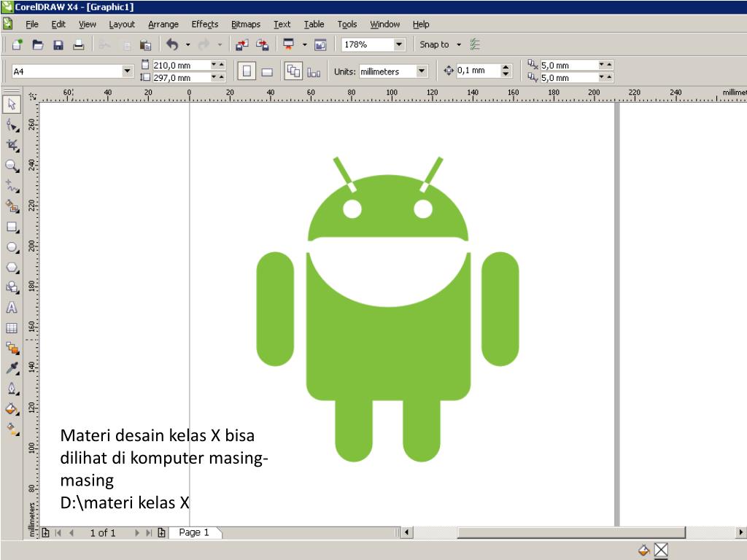Add a page before current page
This screenshot has width=747, height=560.
coord(46,532)
